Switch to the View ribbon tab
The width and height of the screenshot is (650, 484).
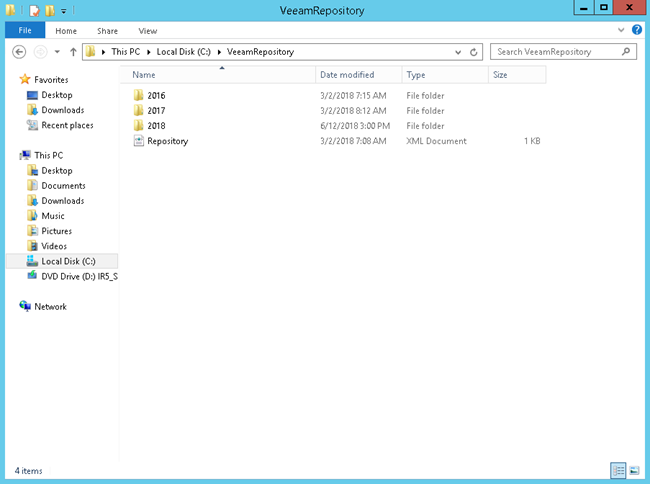click(148, 31)
